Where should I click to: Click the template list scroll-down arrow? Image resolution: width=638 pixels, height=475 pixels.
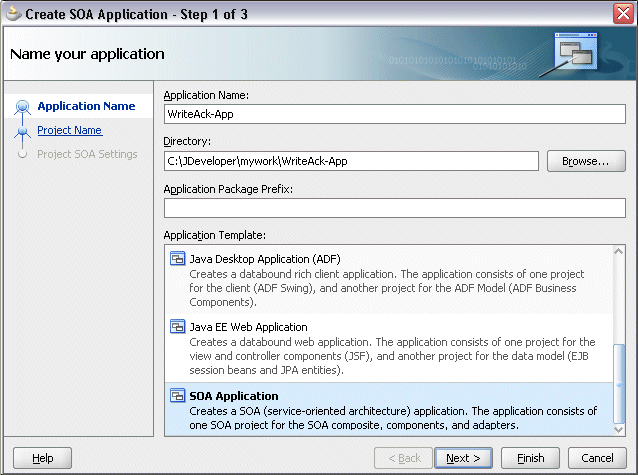tap(618, 430)
